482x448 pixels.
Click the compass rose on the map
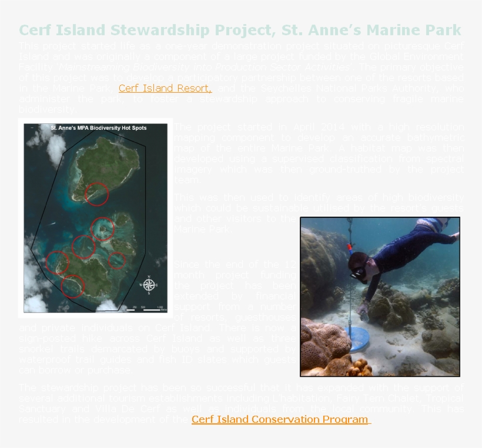coord(149,285)
